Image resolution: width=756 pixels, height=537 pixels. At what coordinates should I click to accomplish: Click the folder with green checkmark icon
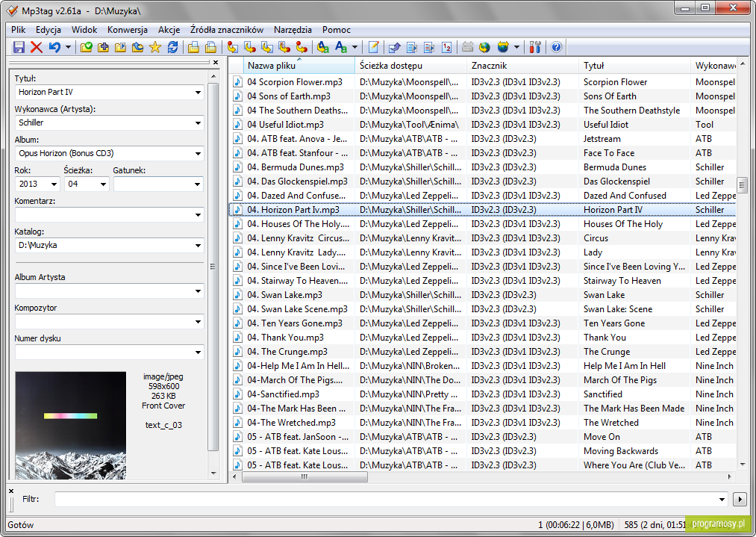tap(87, 47)
